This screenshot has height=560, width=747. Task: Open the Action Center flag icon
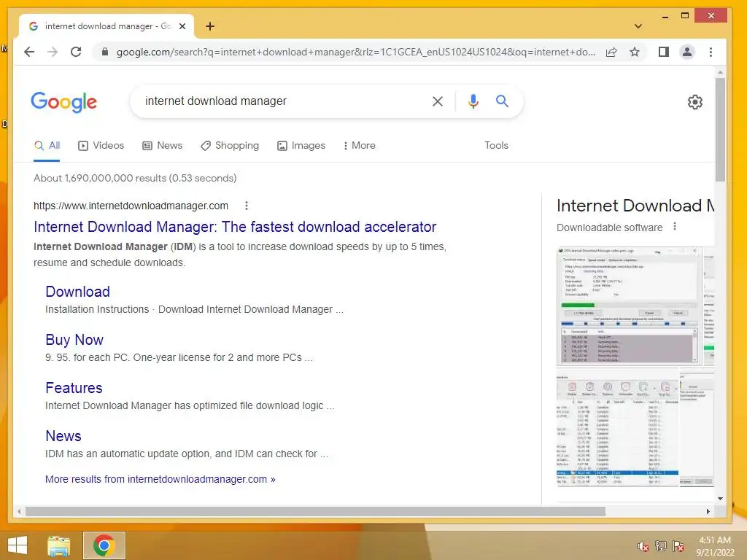tap(678, 546)
